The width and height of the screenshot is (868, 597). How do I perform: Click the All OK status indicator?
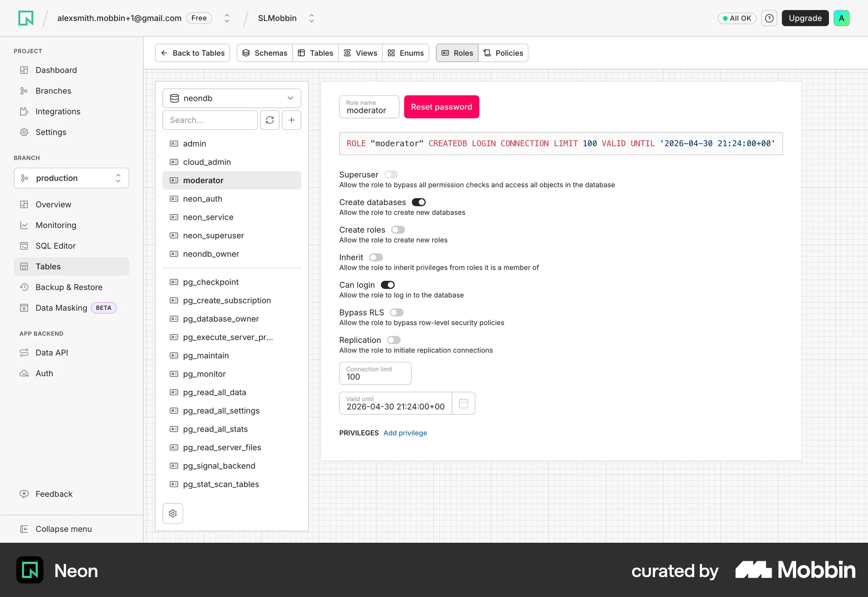coord(737,18)
